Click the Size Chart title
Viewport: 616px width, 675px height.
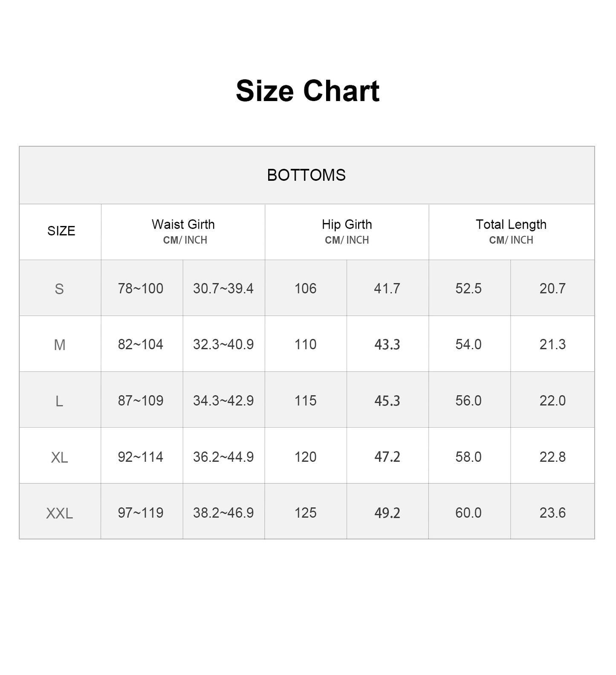(307, 91)
